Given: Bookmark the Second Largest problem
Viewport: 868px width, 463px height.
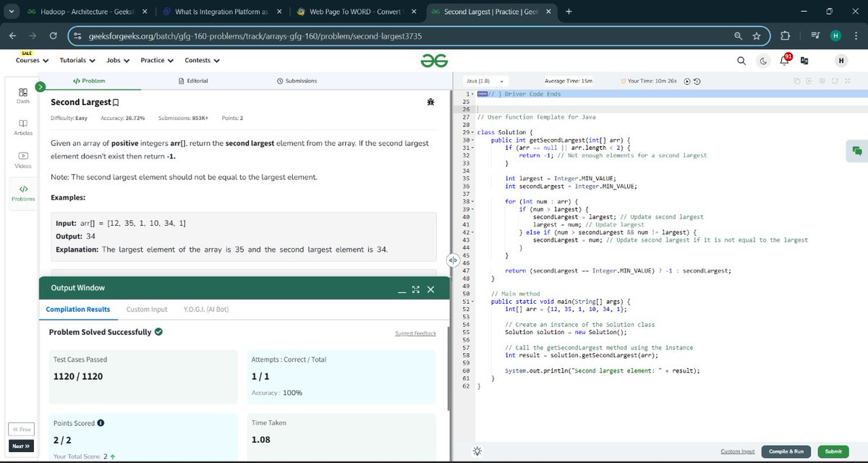Looking at the screenshot, I should coord(116,103).
